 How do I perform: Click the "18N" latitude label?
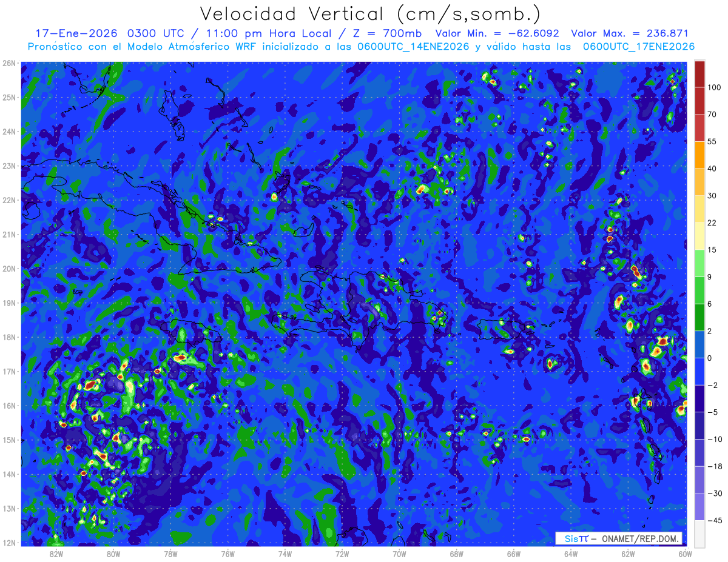coord(9,337)
